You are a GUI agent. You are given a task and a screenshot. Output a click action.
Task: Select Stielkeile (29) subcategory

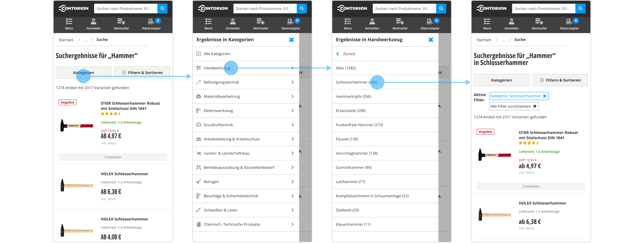pyautogui.click(x=385, y=210)
